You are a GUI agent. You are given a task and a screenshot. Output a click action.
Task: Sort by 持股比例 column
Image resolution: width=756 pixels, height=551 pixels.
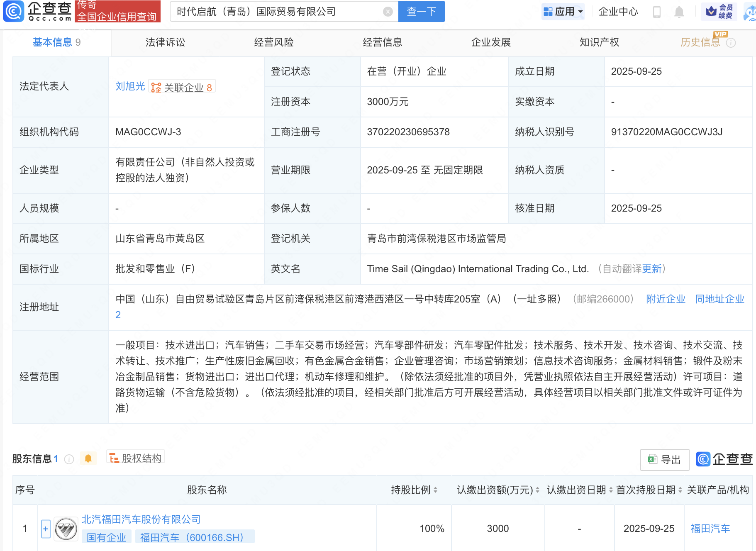coord(435,490)
